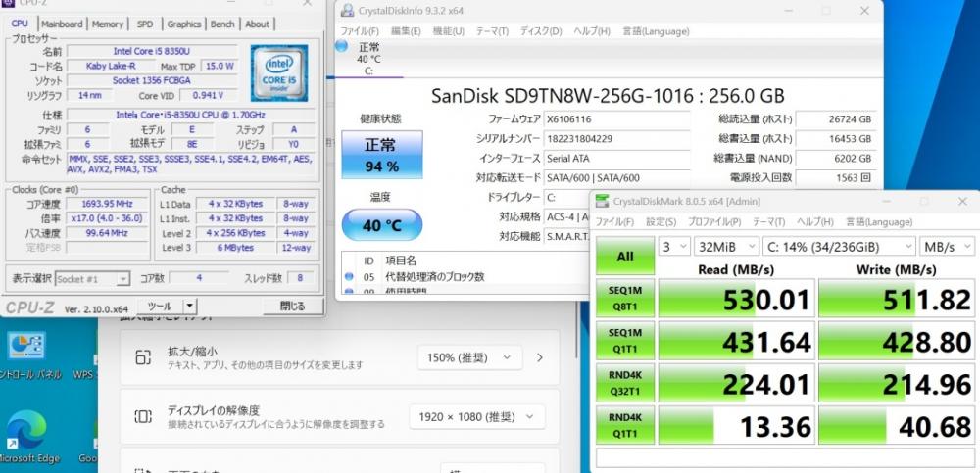This screenshot has height=473, width=980.
Task: Click the Intel Core i5 logo in CPU-Z
Action: 279,72
